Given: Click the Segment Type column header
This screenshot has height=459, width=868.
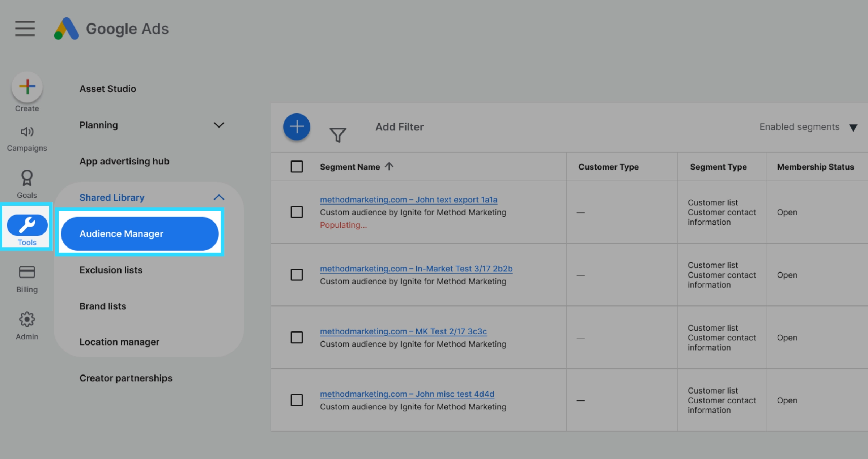Looking at the screenshot, I should pos(718,167).
